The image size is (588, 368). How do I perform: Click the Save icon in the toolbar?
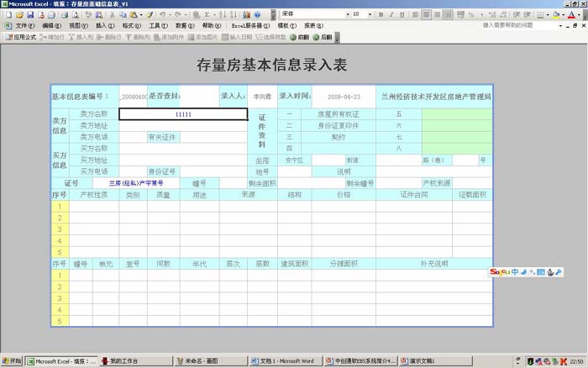[x=30, y=14]
